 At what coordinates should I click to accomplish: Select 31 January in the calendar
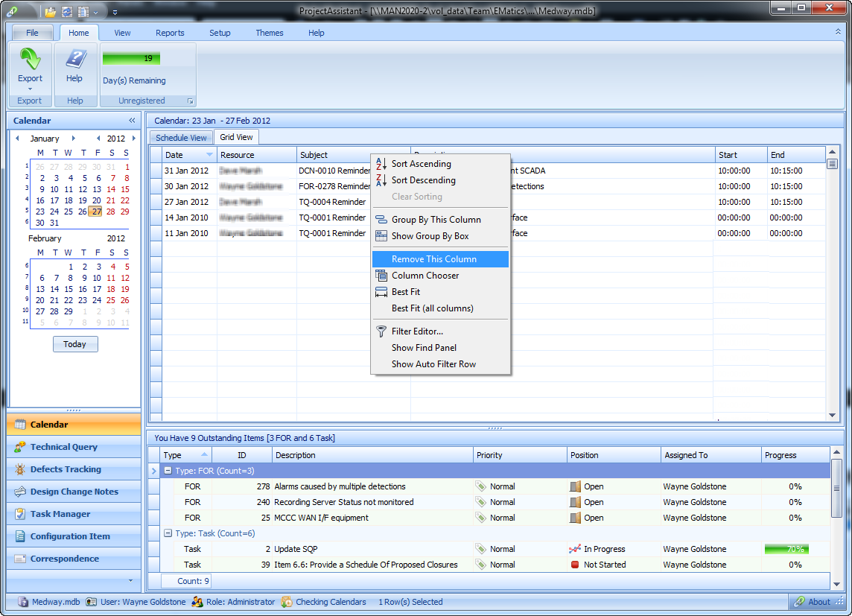(x=54, y=223)
